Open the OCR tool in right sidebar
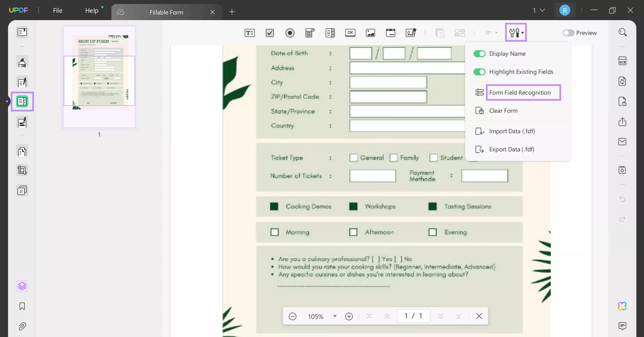Viewport: 644px width, 337px height. pos(622,61)
